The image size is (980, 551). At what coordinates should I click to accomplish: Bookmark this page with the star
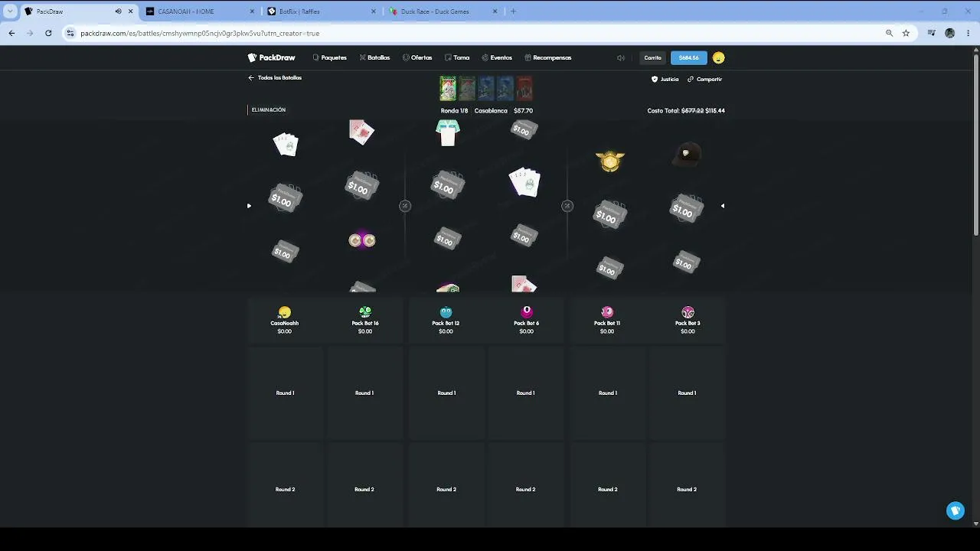[906, 33]
